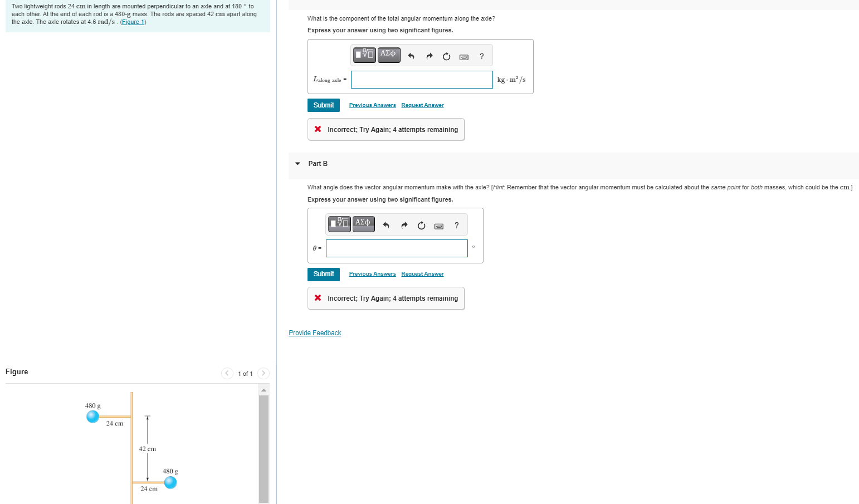The width and height of the screenshot is (859, 504).
Task: Click the previous figure arrow
Action: click(227, 373)
